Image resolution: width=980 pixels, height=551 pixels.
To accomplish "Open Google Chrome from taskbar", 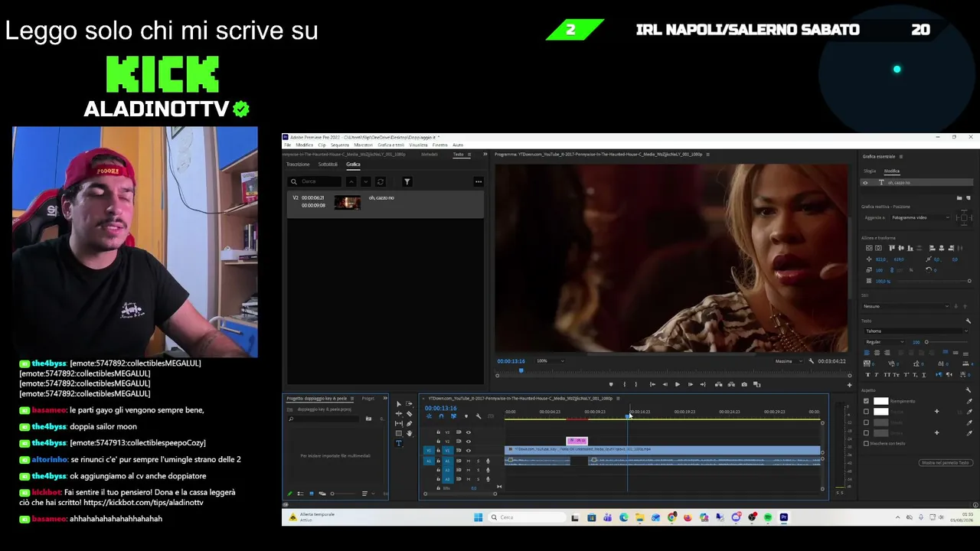I will [x=671, y=517].
